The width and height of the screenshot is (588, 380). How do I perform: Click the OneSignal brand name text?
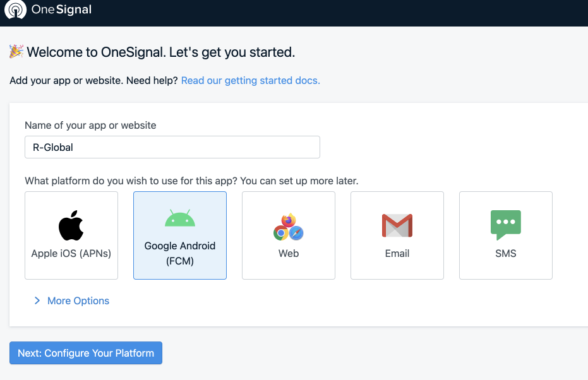(x=61, y=9)
